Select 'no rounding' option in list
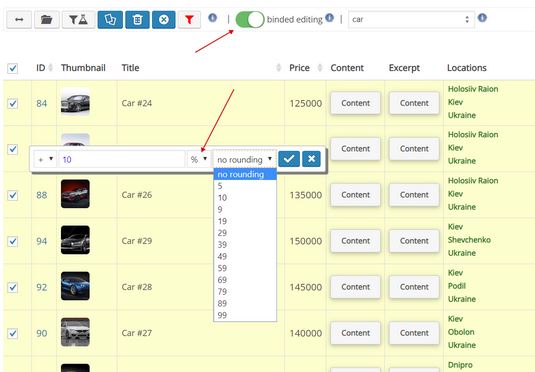 coord(245,174)
